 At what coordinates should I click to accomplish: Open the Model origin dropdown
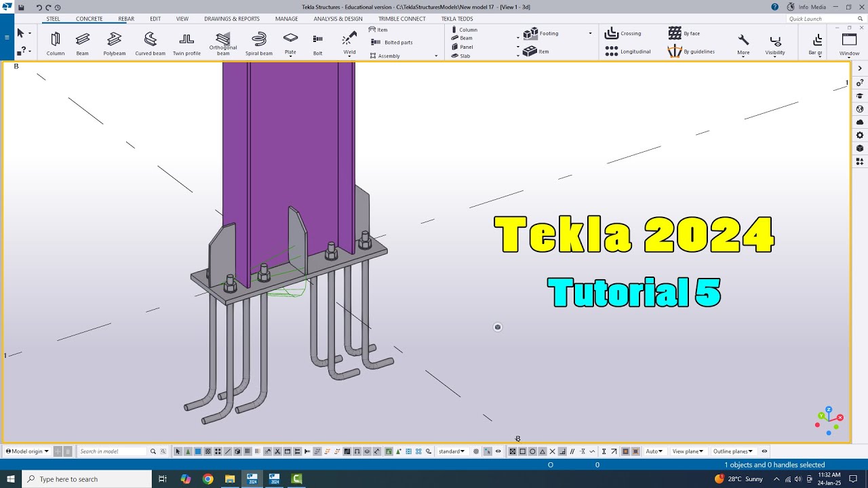click(x=27, y=451)
